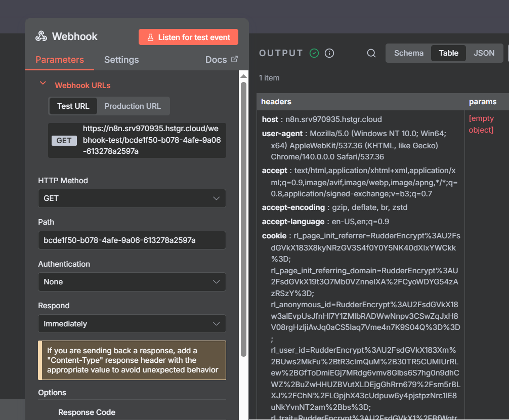Click the green success checkmark icon

click(x=314, y=53)
